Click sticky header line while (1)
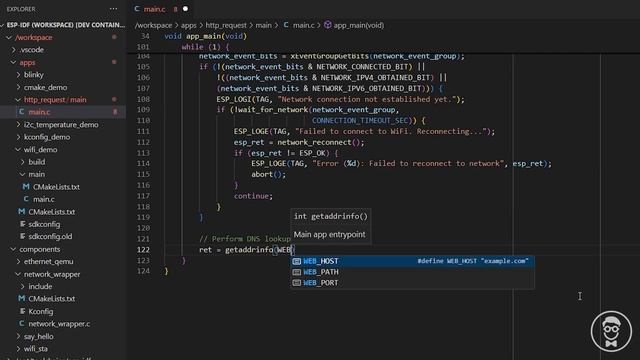The image size is (640, 360). click(x=205, y=47)
